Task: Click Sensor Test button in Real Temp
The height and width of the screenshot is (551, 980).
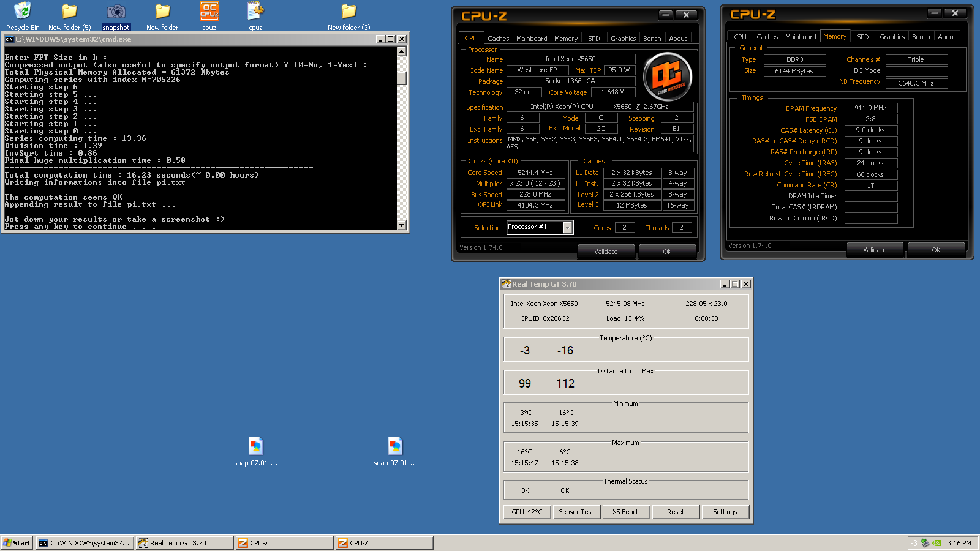Action: tap(576, 512)
